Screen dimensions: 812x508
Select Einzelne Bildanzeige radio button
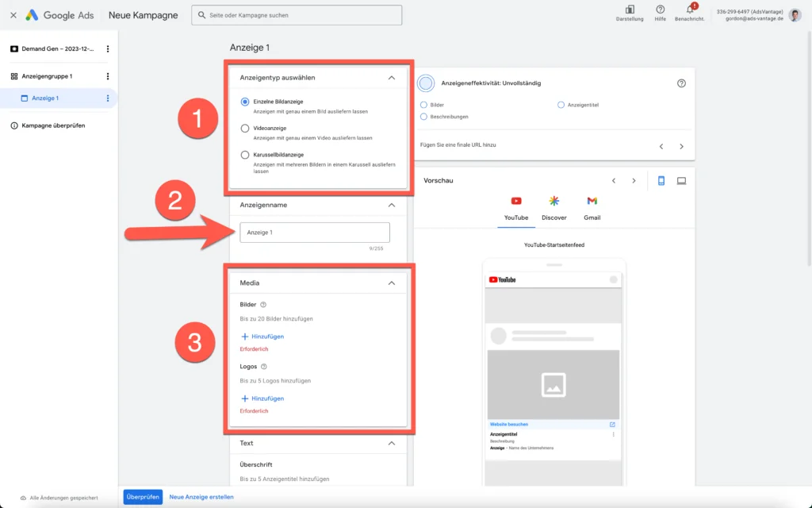point(245,102)
